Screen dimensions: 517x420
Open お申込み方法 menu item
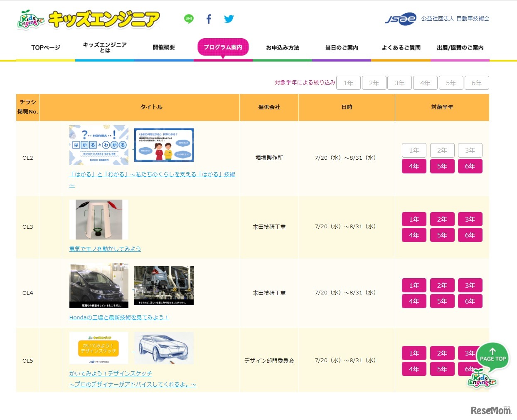click(x=283, y=47)
